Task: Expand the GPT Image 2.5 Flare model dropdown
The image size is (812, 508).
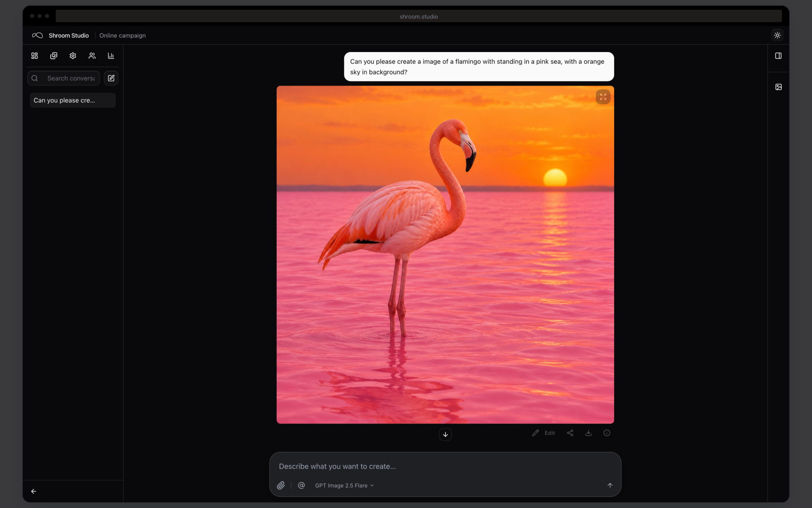Action: (x=344, y=486)
